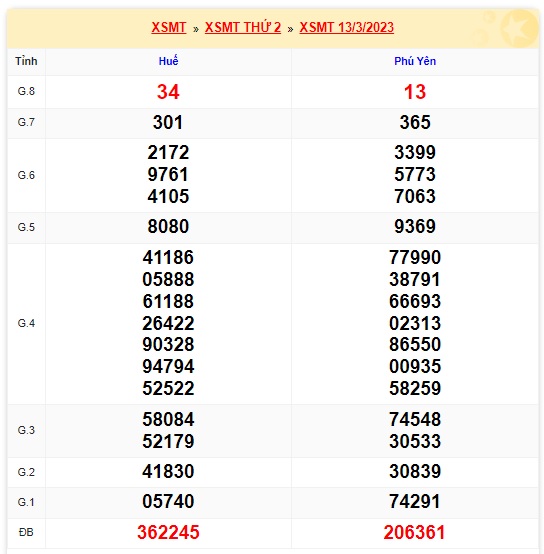Open the XSMT breadcrumb link
The width and height of the screenshot is (544, 554).
point(168,28)
